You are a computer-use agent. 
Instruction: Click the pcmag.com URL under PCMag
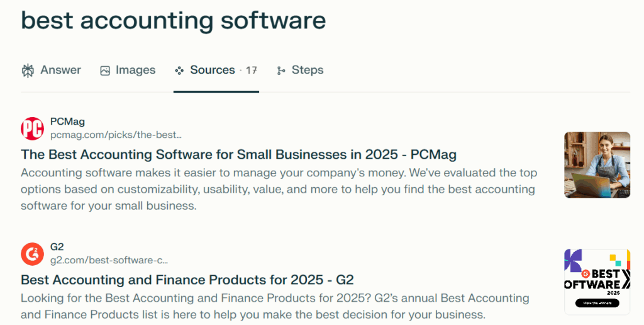116,134
